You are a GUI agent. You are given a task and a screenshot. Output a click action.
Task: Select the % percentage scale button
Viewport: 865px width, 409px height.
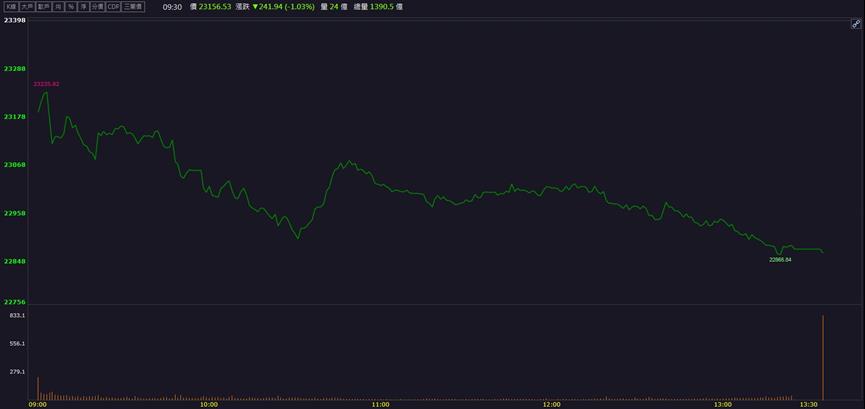[x=71, y=7]
